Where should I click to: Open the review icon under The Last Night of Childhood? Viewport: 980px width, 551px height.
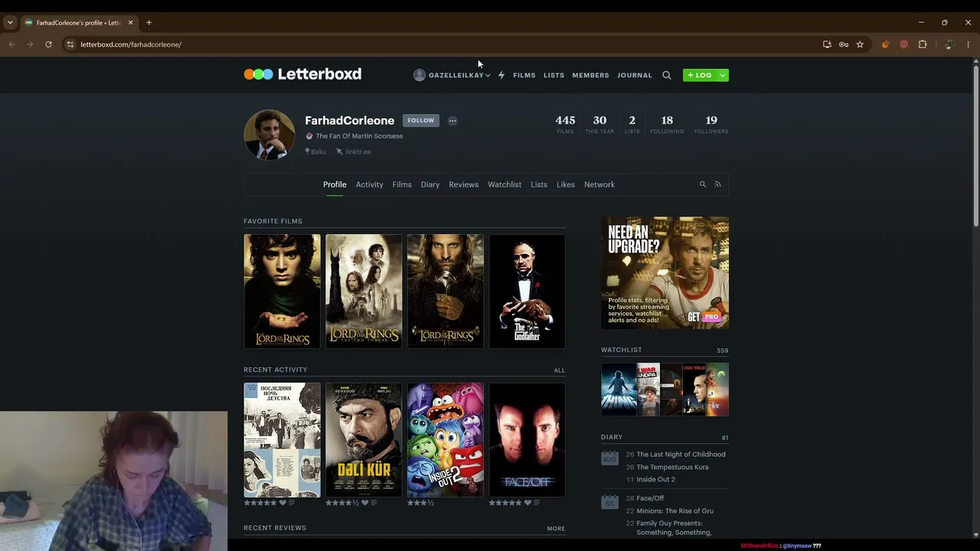point(292,503)
